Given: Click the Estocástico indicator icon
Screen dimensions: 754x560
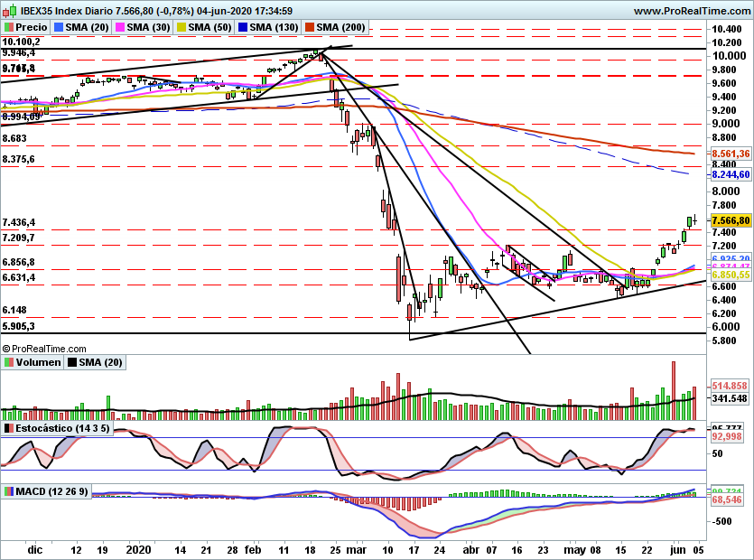Looking at the screenshot, I should click(x=9, y=428).
